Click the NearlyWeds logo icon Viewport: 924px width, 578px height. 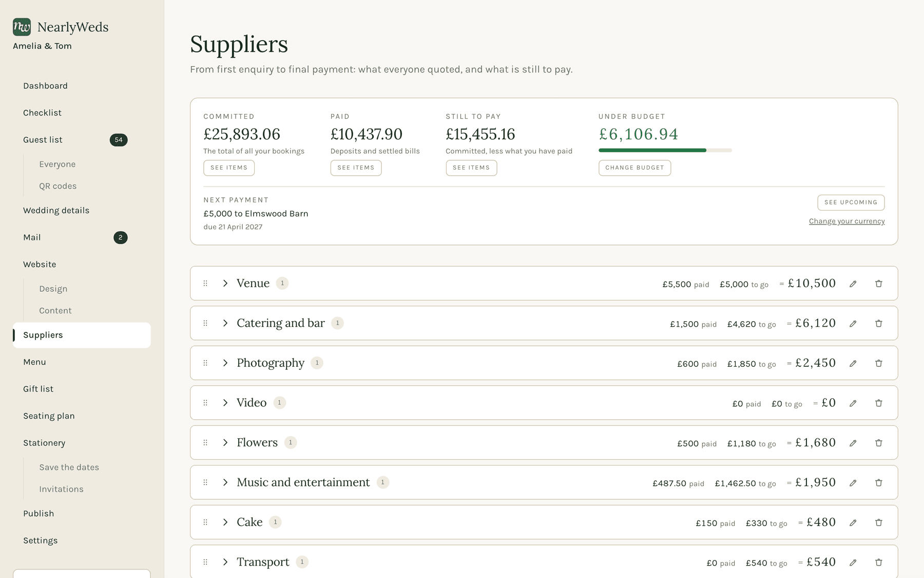click(x=22, y=27)
